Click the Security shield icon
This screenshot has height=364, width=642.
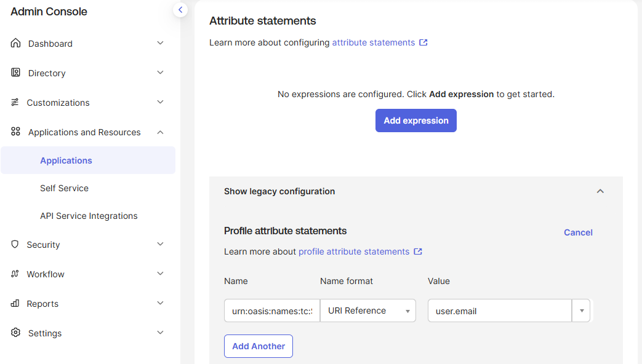tap(15, 244)
